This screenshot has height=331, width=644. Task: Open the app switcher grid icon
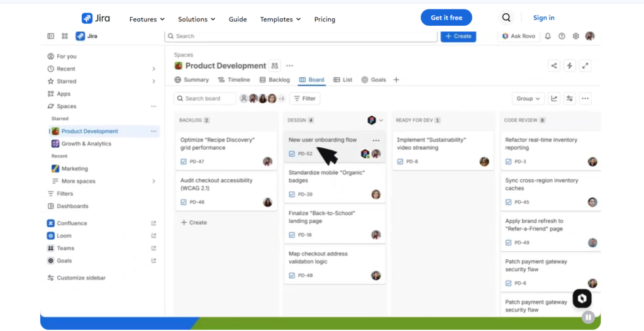[65, 36]
